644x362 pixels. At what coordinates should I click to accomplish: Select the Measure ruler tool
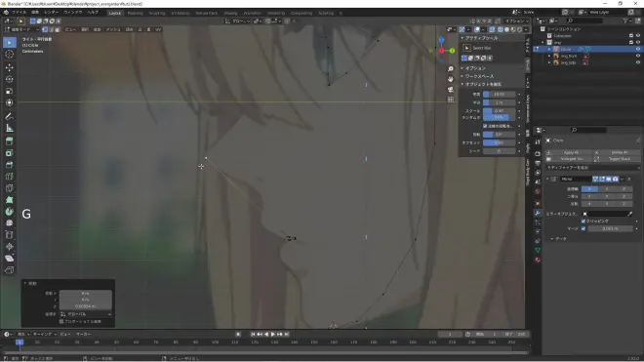coord(10,129)
